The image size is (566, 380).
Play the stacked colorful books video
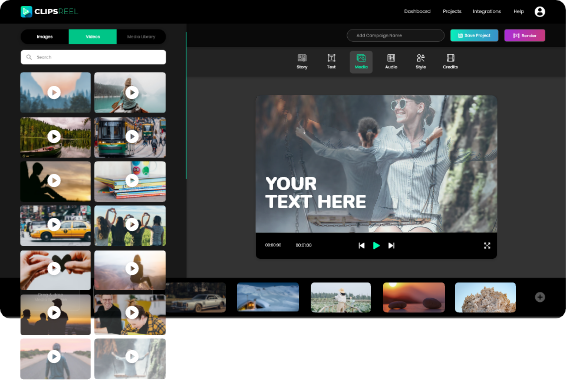tap(132, 180)
